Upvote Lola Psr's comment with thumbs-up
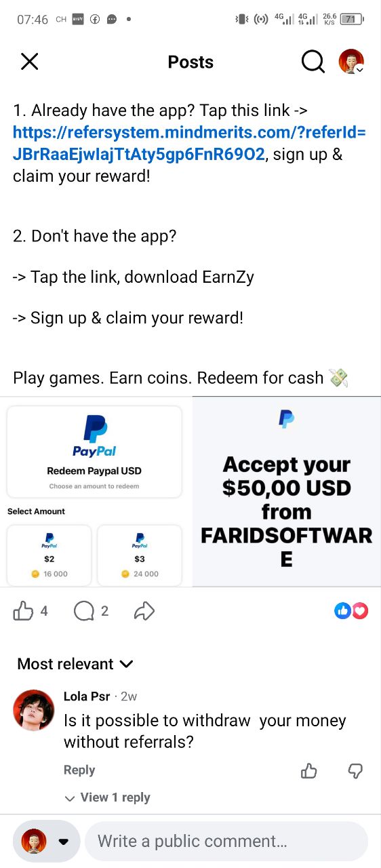Viewport: 381px width, 868px height. [308, 770]
